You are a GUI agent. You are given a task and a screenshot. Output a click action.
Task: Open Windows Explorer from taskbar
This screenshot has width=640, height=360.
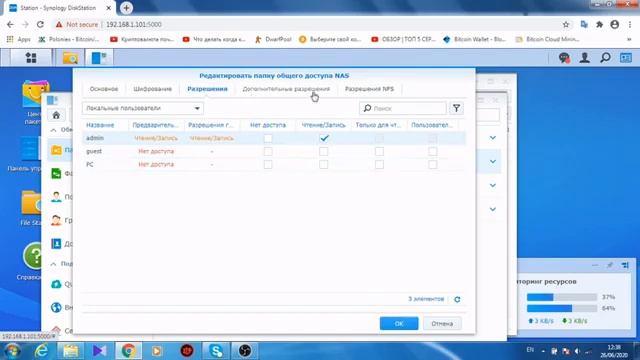[71, 351]
